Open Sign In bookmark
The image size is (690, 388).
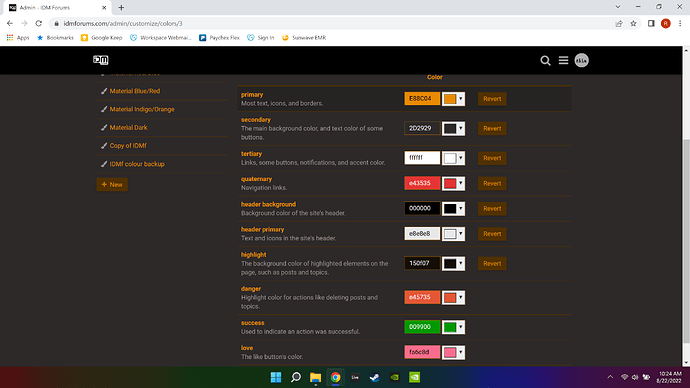(261, 38)
